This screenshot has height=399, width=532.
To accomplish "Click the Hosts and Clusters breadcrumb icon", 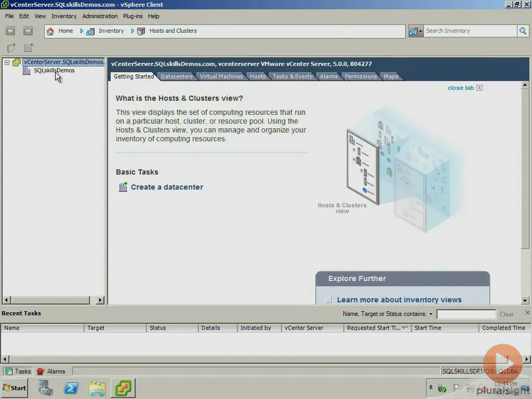I will [141, 31].
